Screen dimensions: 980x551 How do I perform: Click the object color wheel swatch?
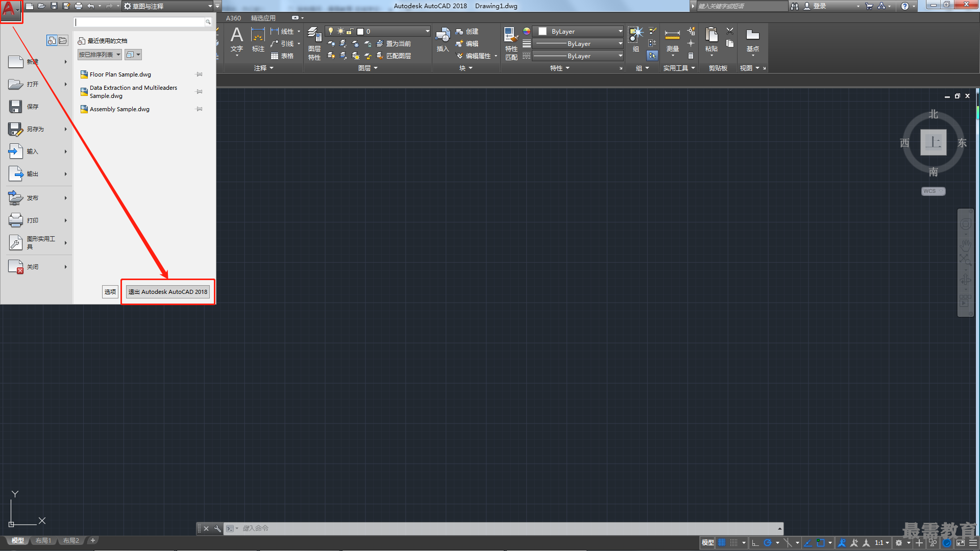(527, 32)
